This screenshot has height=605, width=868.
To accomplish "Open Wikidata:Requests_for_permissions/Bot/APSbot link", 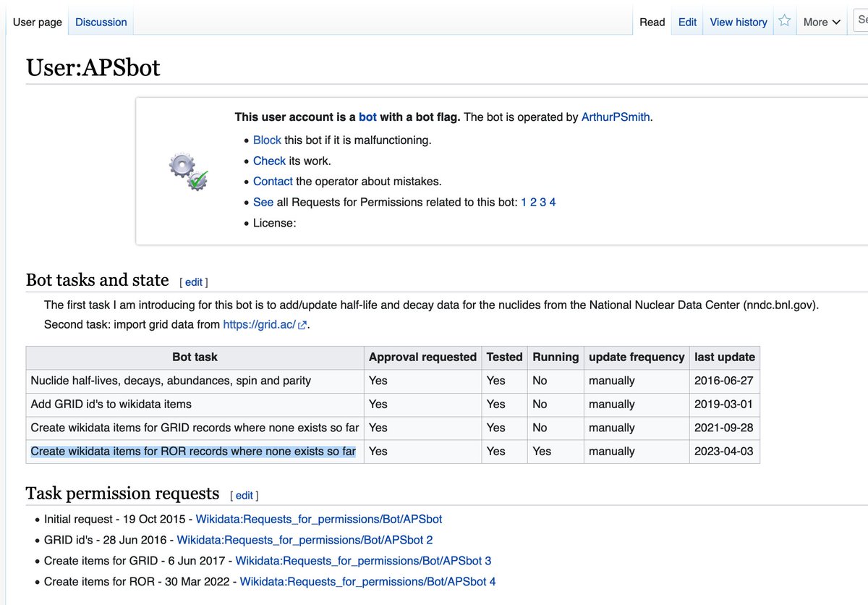I will coord(319,519).
